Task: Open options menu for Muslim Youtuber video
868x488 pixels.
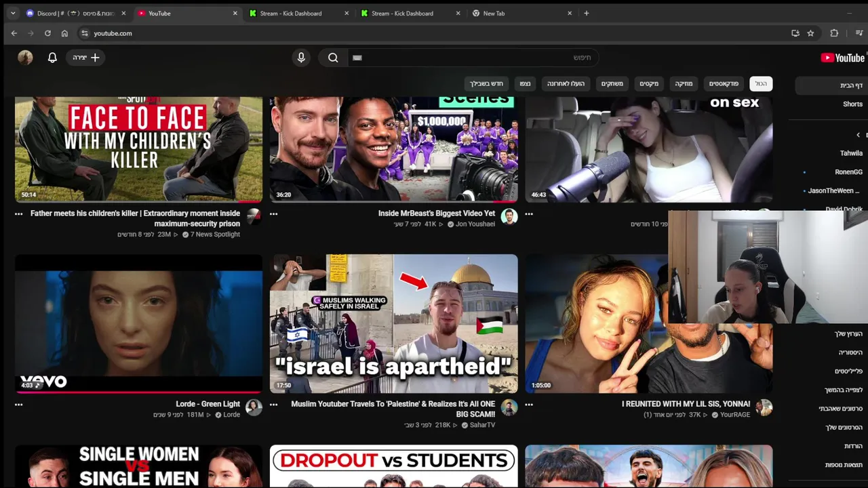Action: tap(274, 405)
